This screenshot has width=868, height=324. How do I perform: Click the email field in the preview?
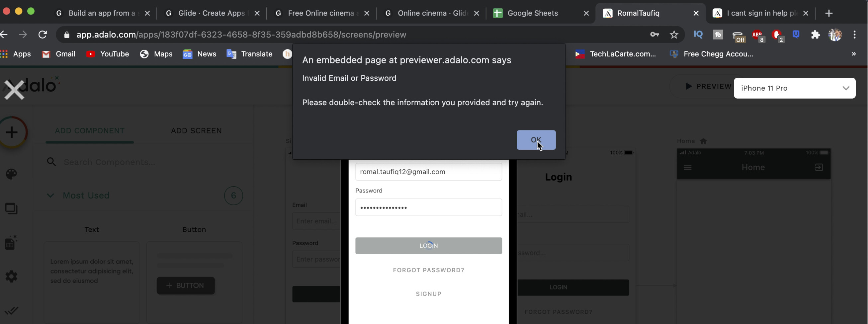(429, 172)
